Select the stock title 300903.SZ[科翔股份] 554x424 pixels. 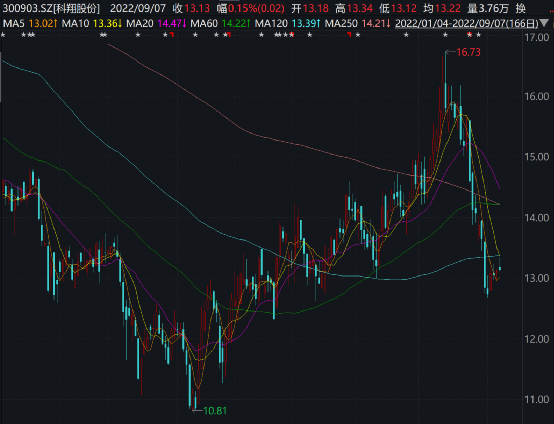coord(51,8)
